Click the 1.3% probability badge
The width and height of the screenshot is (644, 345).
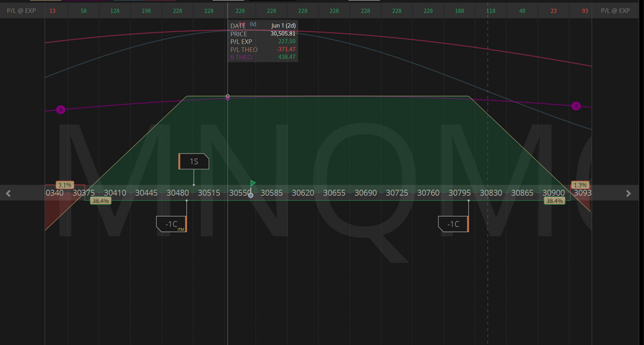(580, 185)
